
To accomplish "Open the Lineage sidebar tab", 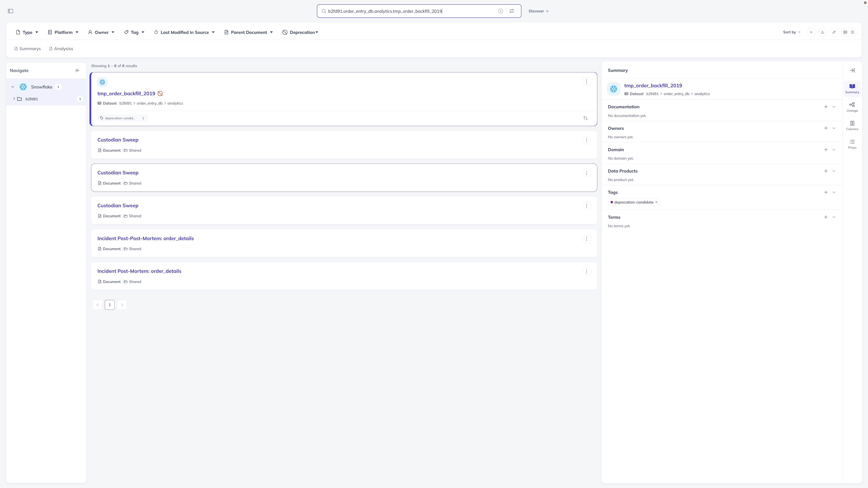I will tap(852, 107).
